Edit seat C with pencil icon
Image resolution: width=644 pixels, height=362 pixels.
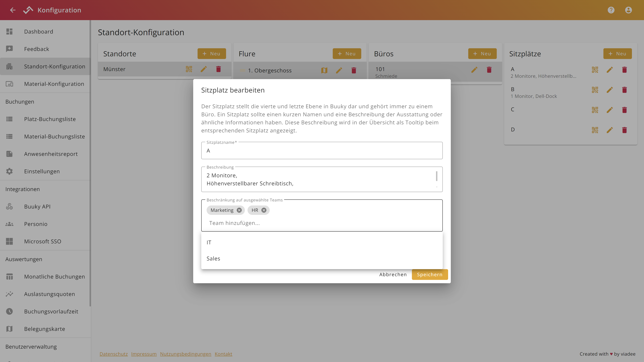pyautogui.click(x=610, y=110)
